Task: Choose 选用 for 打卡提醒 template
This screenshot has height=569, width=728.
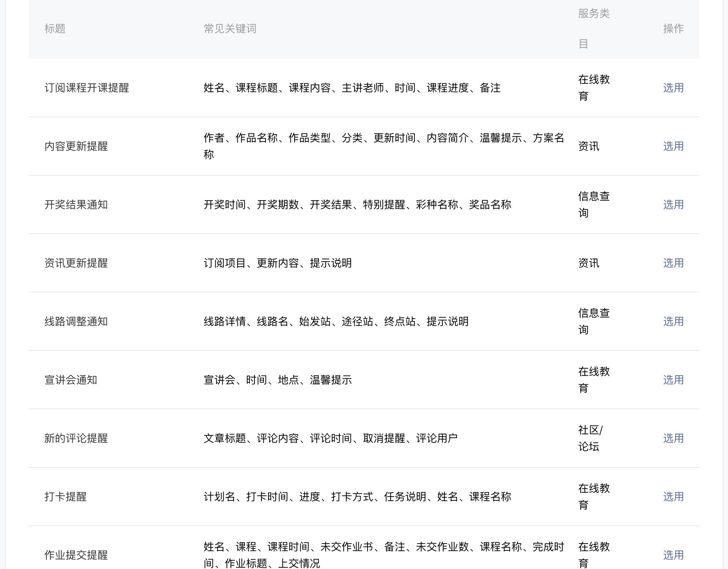Action: [x=673, y=497]
